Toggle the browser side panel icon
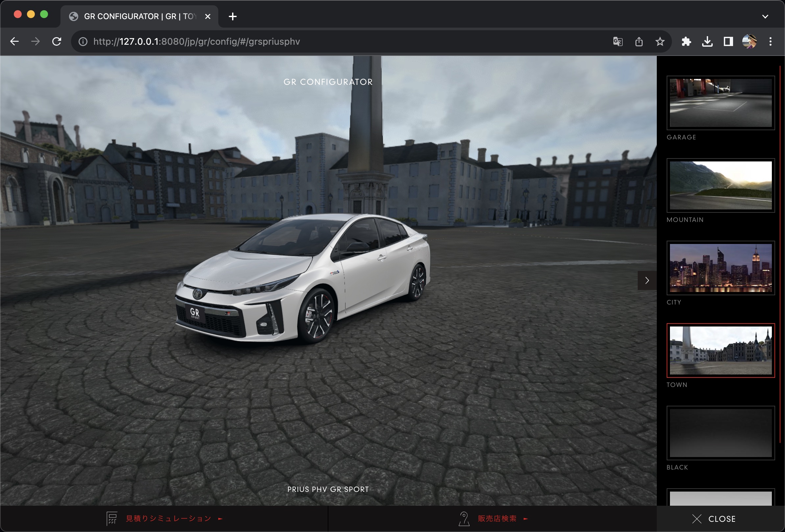 [x=728, y=41]
